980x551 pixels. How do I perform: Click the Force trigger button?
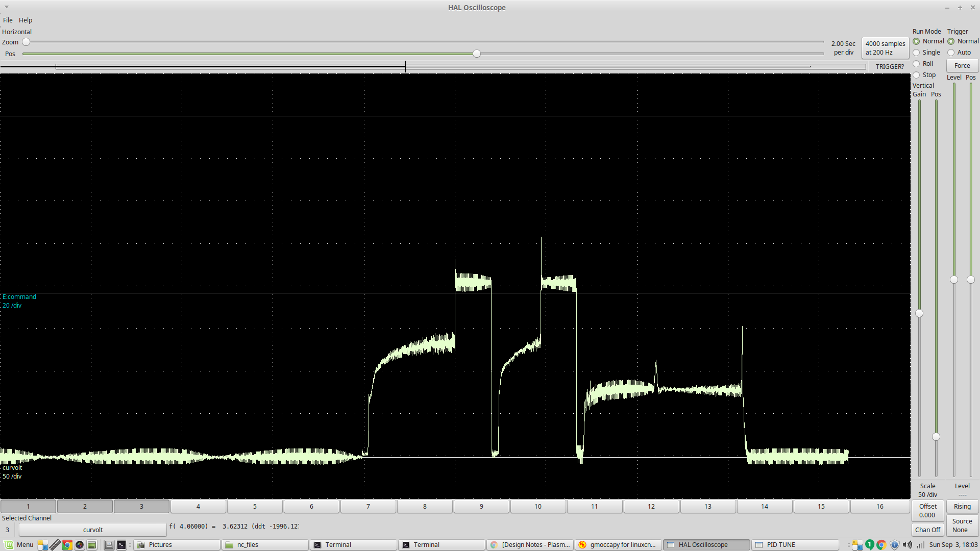pos(962,65)
